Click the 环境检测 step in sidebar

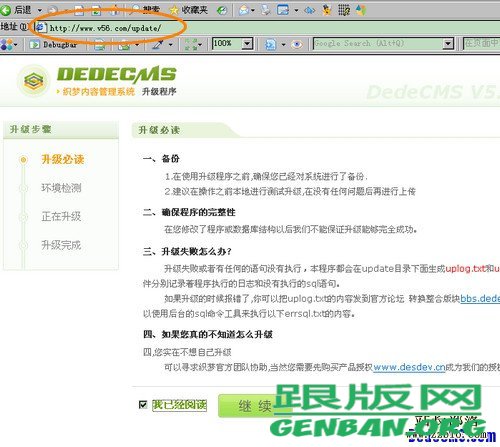pos(61,188)
